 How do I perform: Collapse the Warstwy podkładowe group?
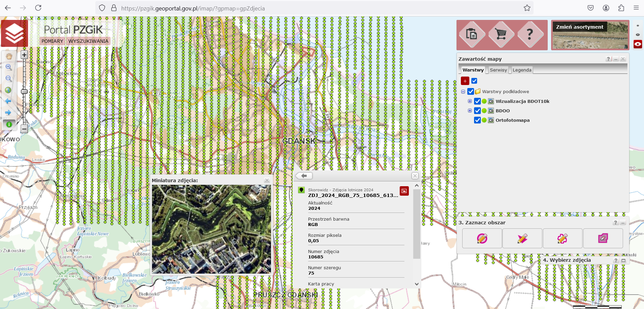(x=463, y=91)
